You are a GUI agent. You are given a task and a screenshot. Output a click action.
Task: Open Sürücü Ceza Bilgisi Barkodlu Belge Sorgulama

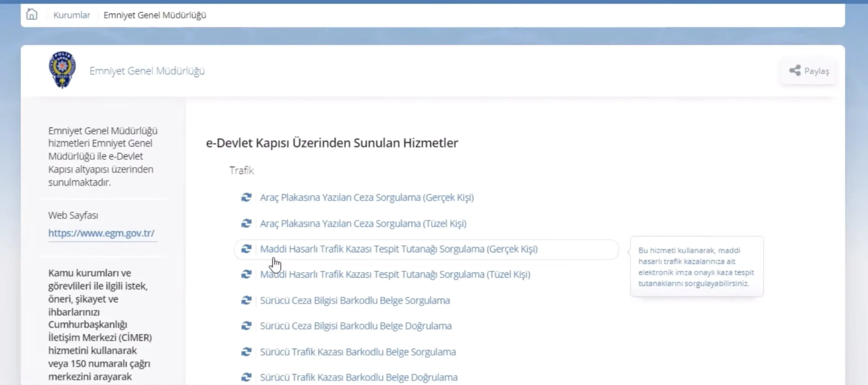tap(356, 300)
